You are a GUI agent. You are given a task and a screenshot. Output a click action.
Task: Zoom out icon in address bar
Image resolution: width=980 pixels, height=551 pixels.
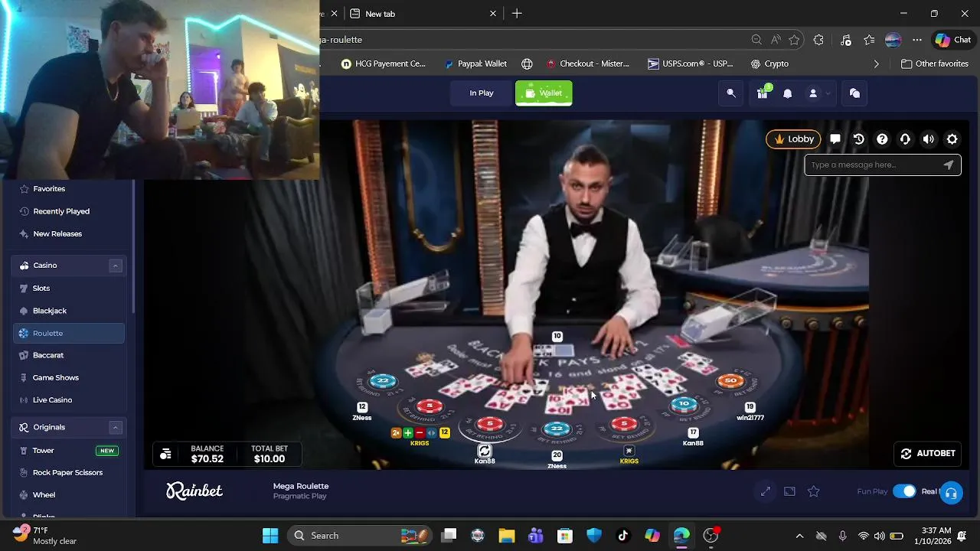pos(756,40)
